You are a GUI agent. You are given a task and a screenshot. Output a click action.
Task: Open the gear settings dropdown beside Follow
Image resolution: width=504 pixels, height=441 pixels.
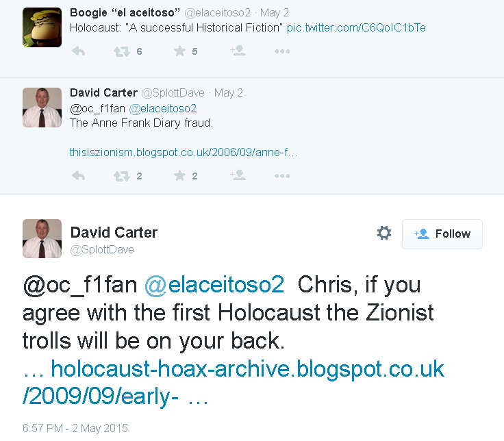pos(383,233)
